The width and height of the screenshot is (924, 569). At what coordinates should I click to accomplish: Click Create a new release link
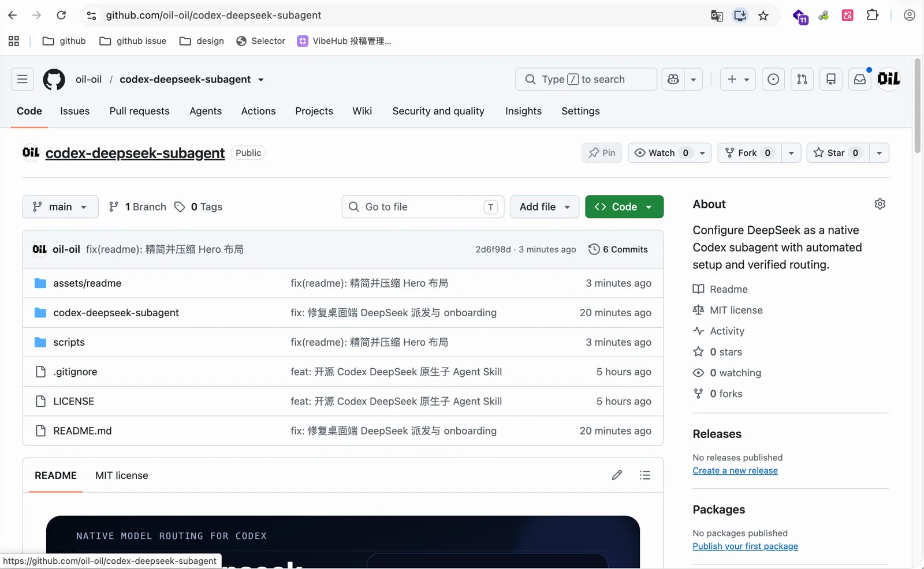735,471
